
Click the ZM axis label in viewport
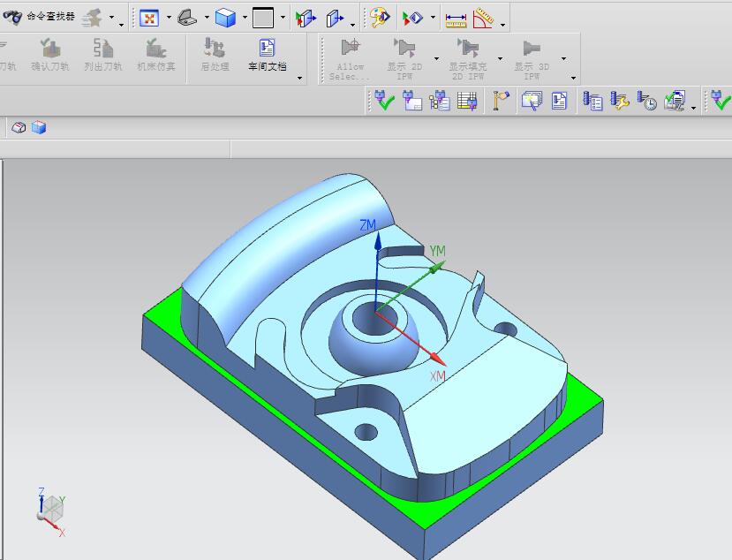[368, 225]
